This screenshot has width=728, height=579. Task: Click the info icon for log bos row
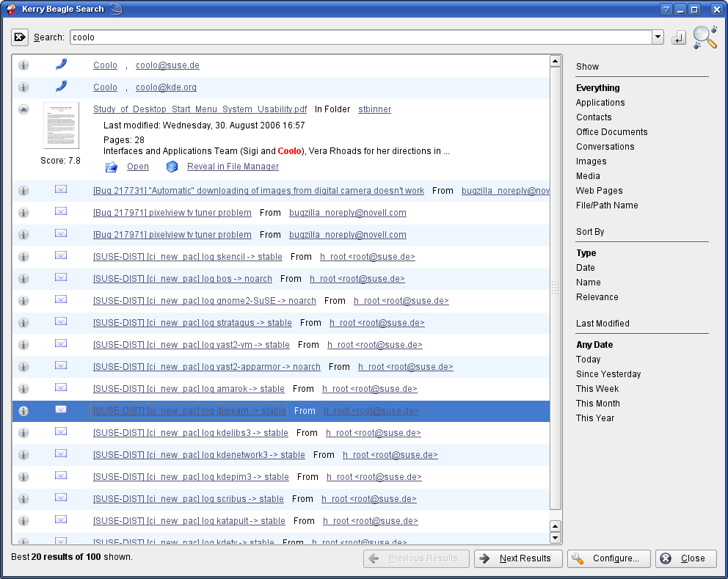point(23,279)
